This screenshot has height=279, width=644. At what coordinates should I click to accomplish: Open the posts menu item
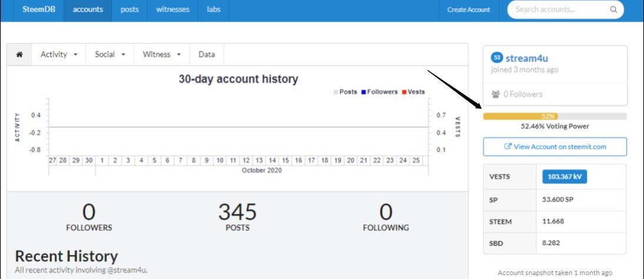point(129,10)
